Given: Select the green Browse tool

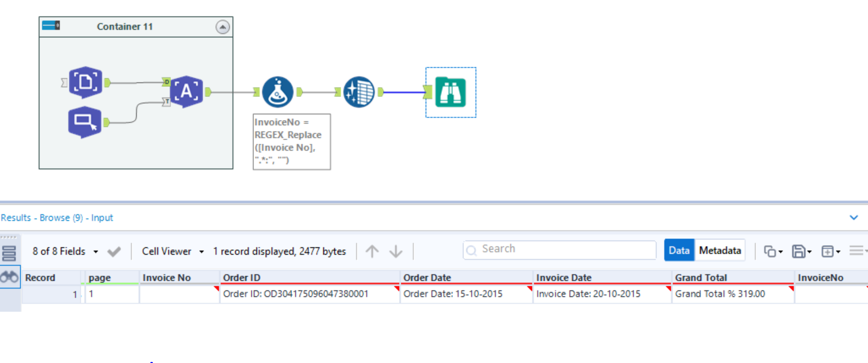Looking at the screenshot, I should click(450, 90).
